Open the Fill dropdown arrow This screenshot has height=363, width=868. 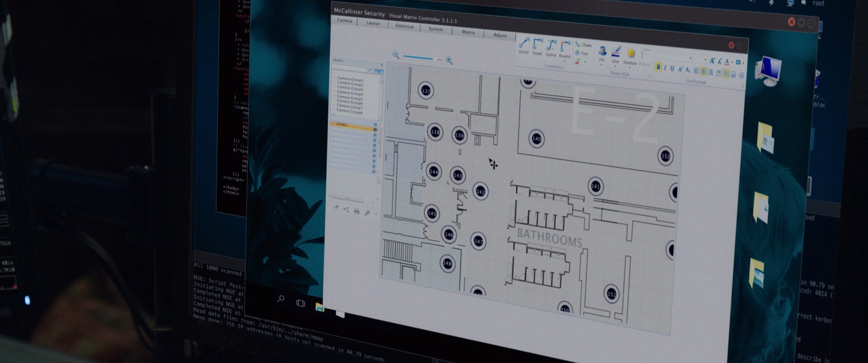tap(602, 65)
